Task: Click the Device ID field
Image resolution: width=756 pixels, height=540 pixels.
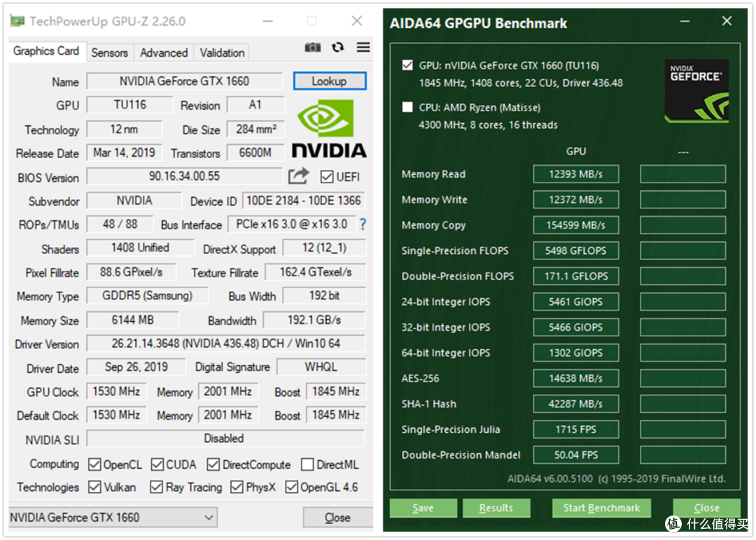Action: click(x=303, y=200)
